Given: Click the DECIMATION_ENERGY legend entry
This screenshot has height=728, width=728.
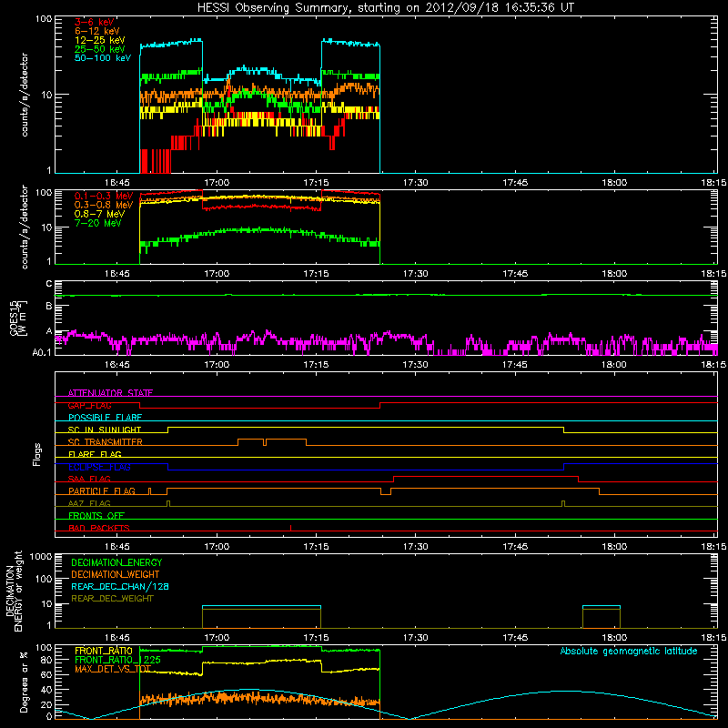Looking at the screenshot, I should [116, 562].
